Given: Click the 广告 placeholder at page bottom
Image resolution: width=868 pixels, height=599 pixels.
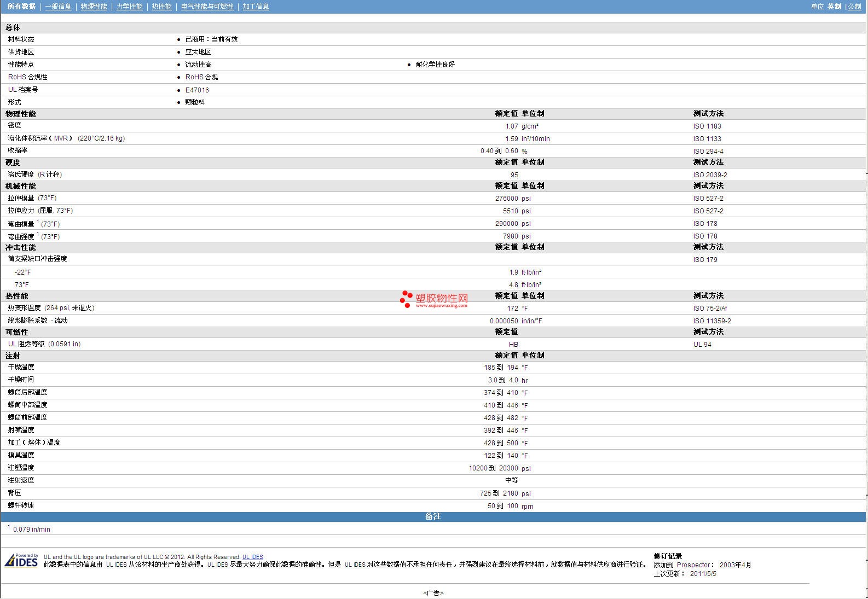Looking at the screenshot, I should [433, 593].
